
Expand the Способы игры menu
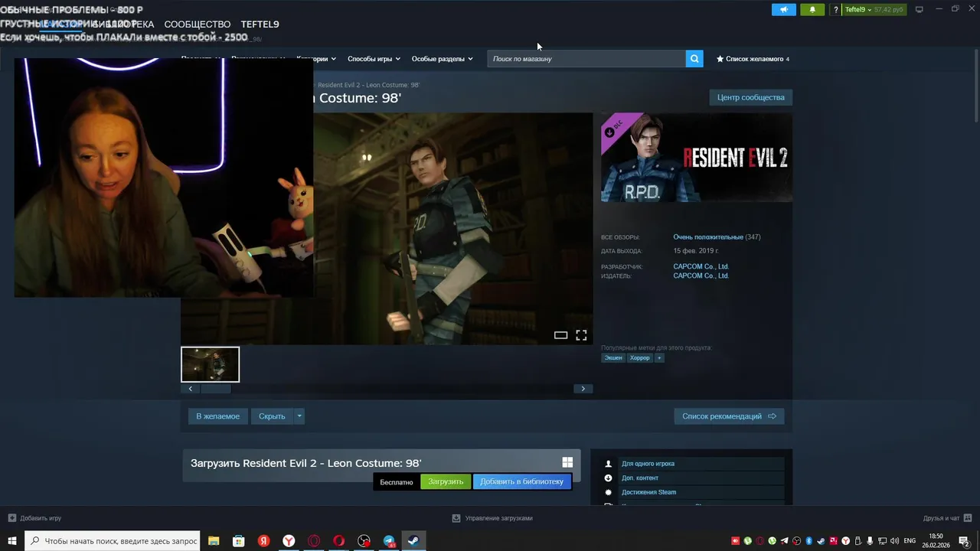click(x=374, y=59)
